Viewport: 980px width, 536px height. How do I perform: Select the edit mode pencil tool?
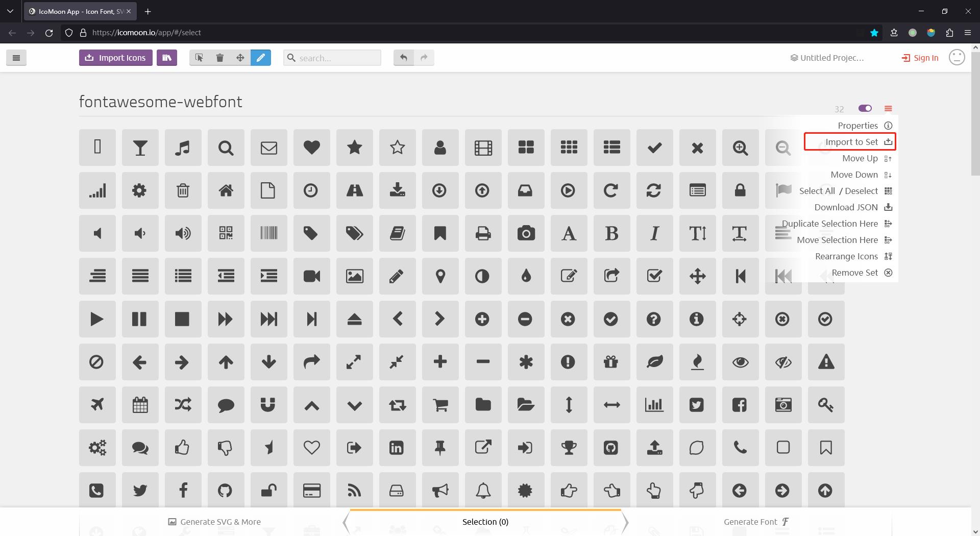click(261, 58)
